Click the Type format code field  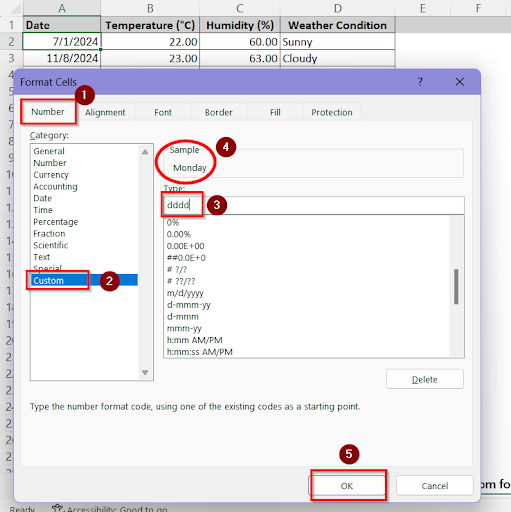pyautogui.click(x=313, y=205)
